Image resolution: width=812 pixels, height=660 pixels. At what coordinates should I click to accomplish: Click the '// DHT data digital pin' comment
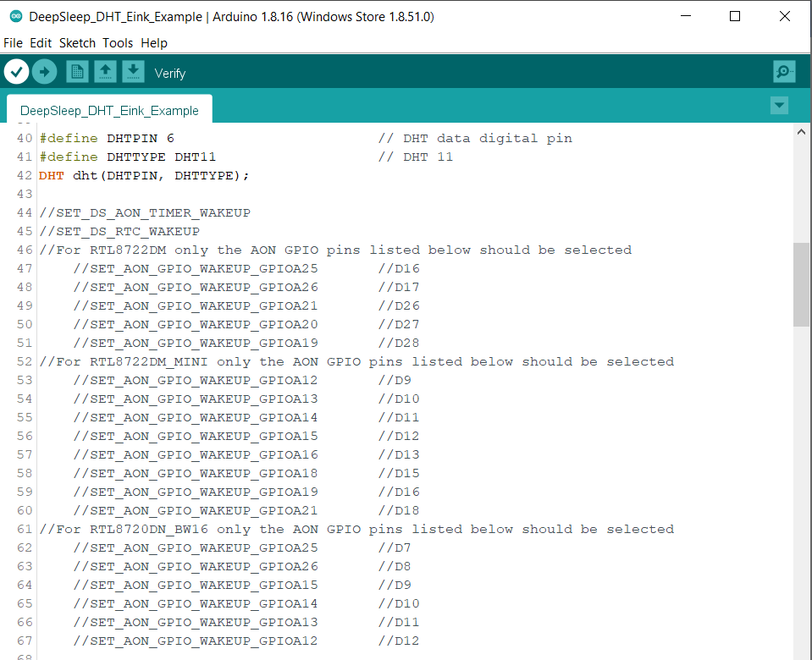475,138
